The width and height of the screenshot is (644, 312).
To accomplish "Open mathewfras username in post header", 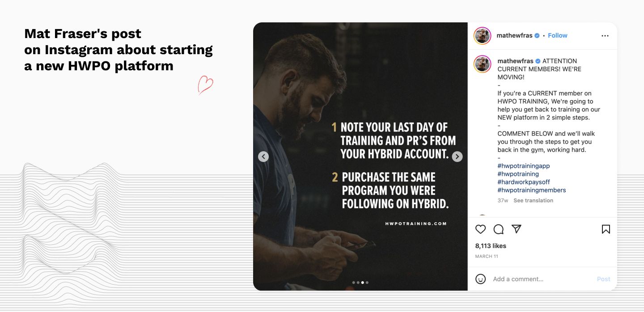I will tap(515, 35).
